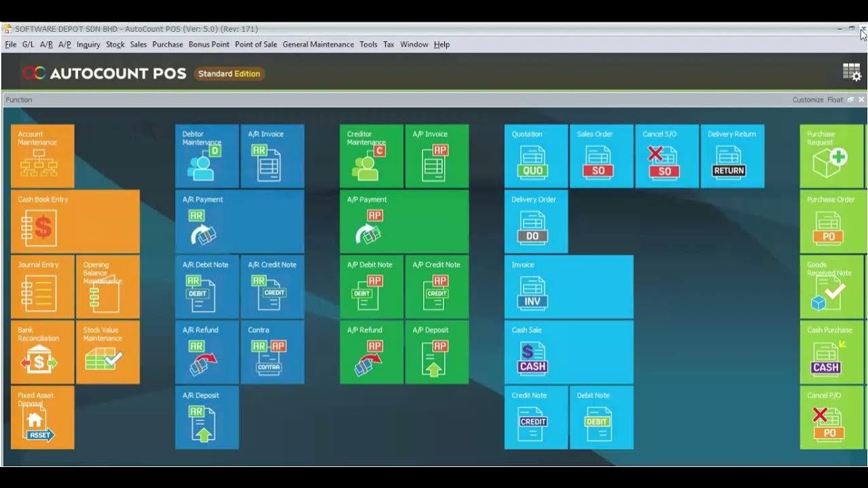Open the Goods Received Note tile

click(x=832, y=287)
